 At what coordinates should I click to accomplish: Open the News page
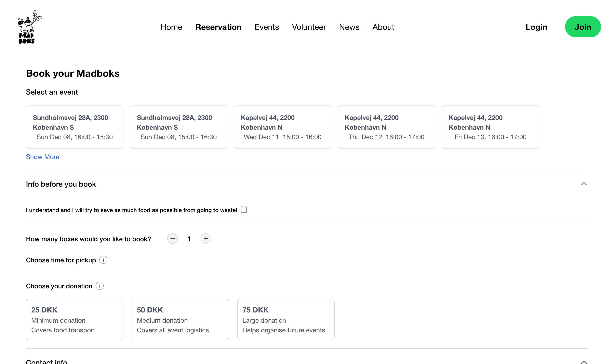tap(349, 27)
